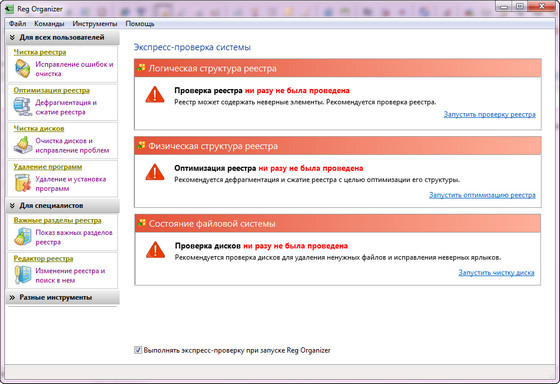Click the Чистка дисков broom icon
Image resolution: width=560 pixels, height=384 pixels.
click(22, 145)
